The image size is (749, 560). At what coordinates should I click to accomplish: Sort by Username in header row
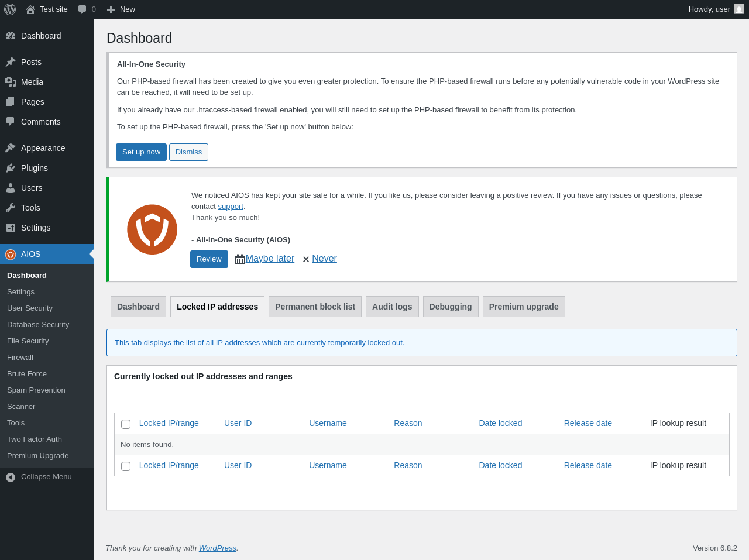[328, 423]
